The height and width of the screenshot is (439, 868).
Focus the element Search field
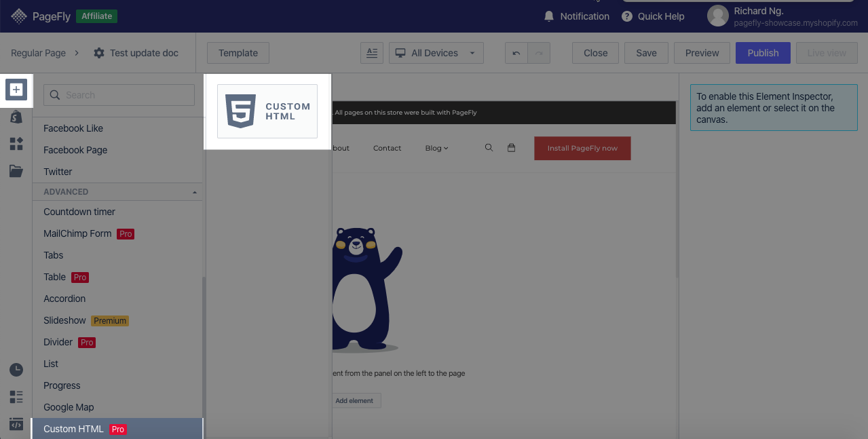[x=119, y=95]
